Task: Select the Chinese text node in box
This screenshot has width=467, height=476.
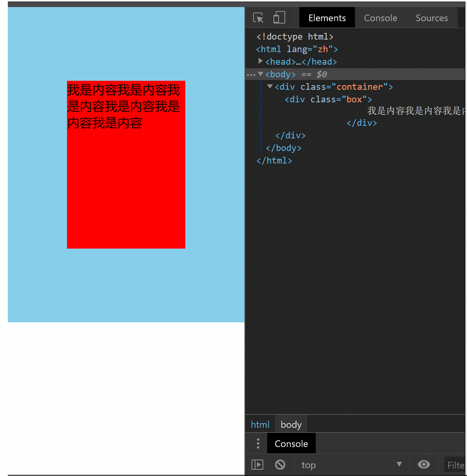Action: (416, 111)
